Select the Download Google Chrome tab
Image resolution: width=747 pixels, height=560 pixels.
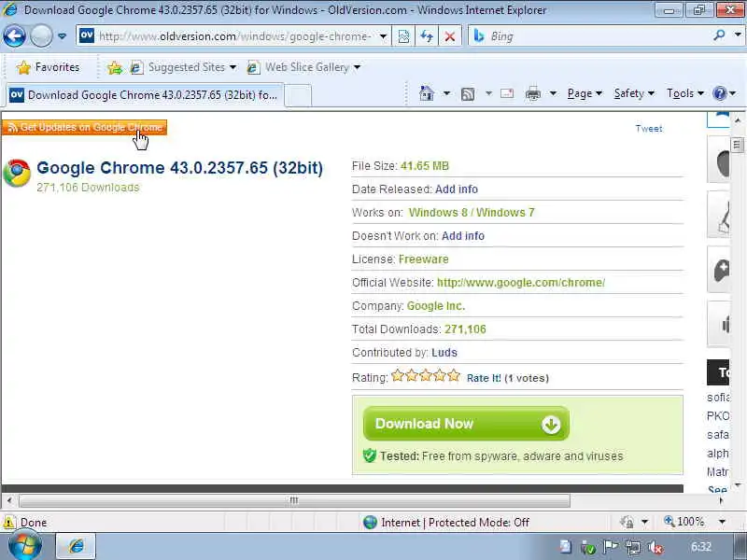pyautogui.click(x=144, y=95)
